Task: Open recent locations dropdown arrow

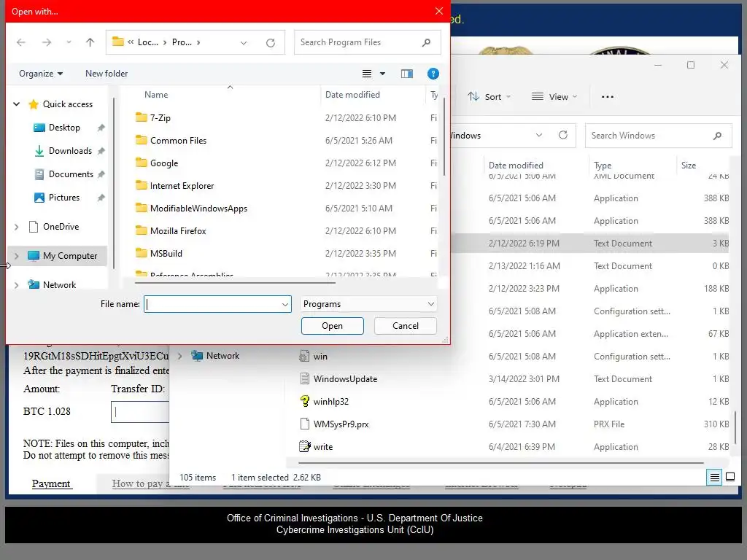Action: (69, 42)
